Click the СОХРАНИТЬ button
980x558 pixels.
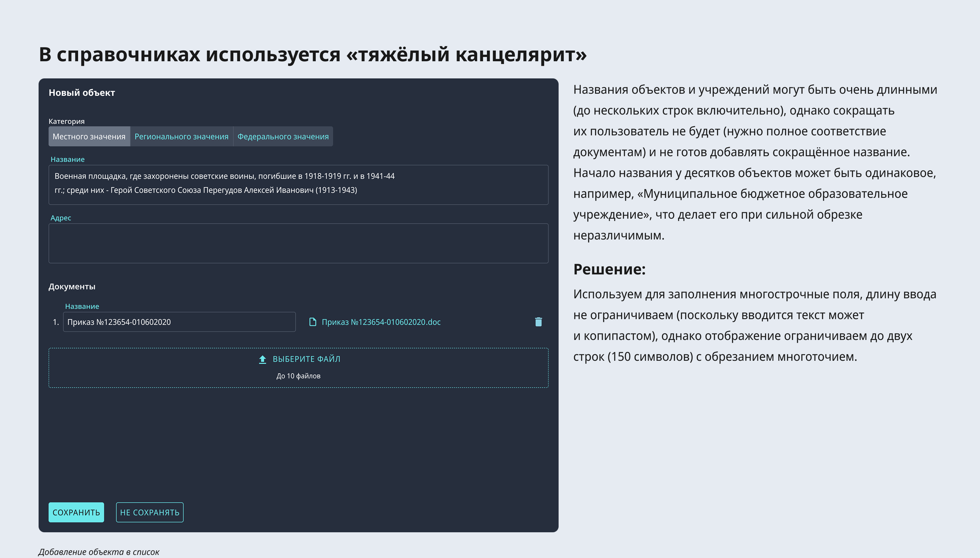76,512
